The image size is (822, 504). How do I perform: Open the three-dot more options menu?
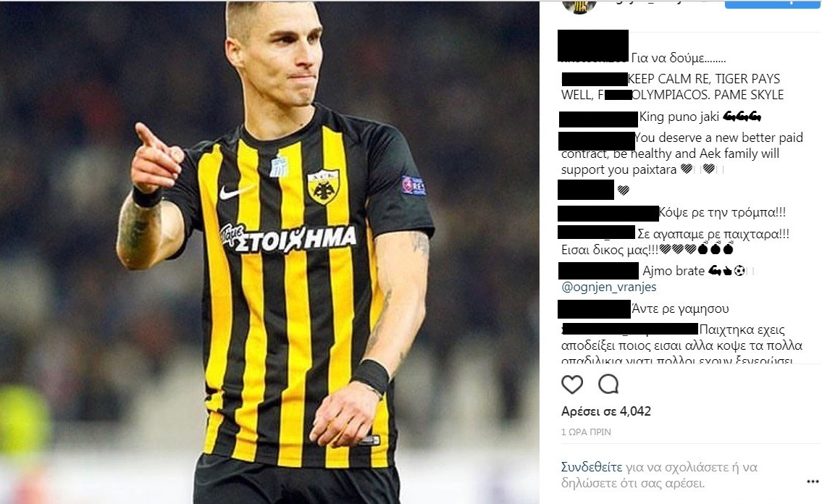[813, 482]
